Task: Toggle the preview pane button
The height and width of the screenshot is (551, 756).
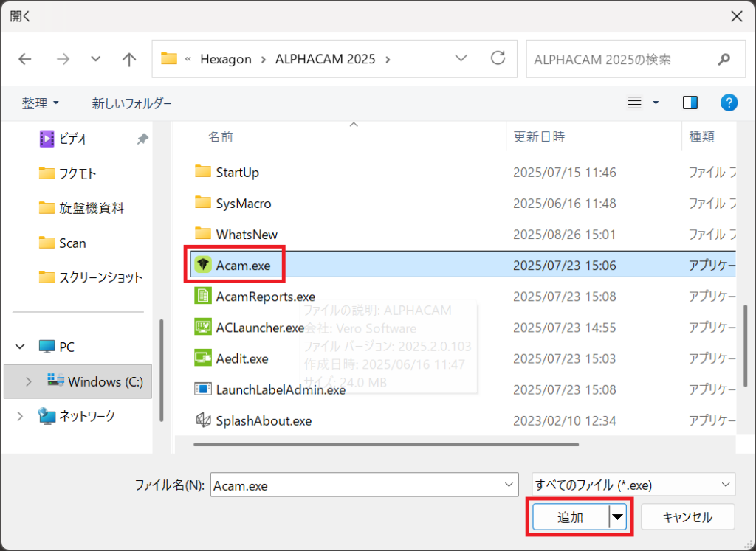Action: pos(690,103)
